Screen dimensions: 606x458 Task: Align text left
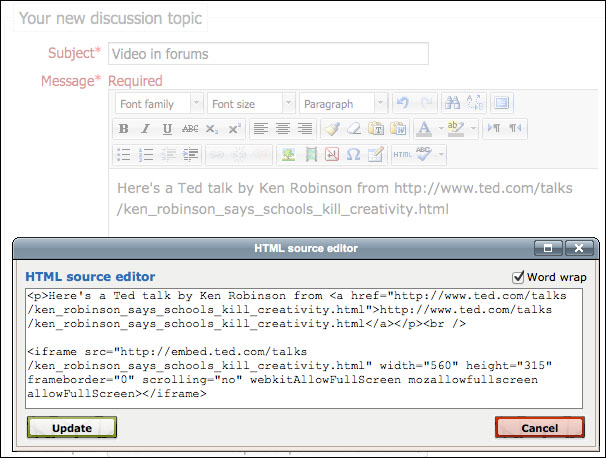pyautogui.click(x=261, y=129)
